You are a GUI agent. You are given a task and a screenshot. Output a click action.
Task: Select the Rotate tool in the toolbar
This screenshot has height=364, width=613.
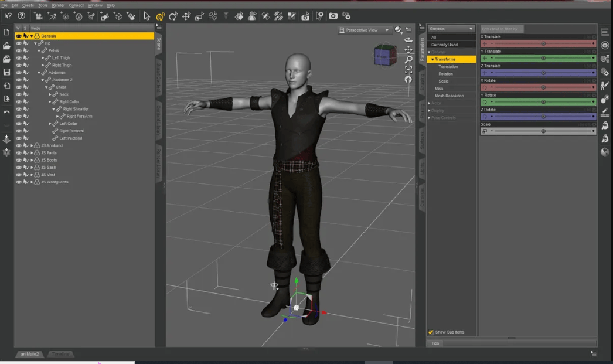coord(173,16)
